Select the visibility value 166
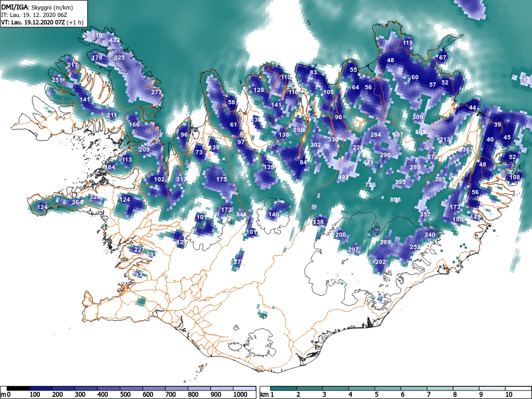 click(135, 124)
